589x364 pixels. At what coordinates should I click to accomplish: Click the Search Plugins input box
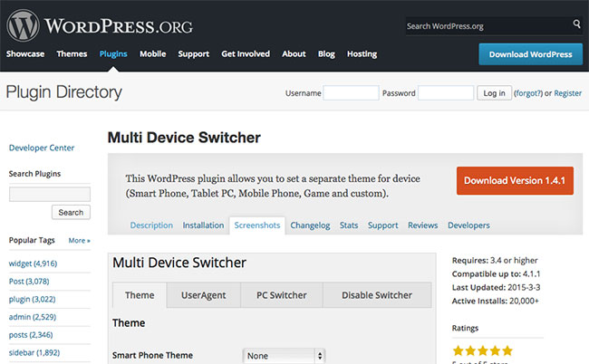pyautogui.click(x=50, y=194)
